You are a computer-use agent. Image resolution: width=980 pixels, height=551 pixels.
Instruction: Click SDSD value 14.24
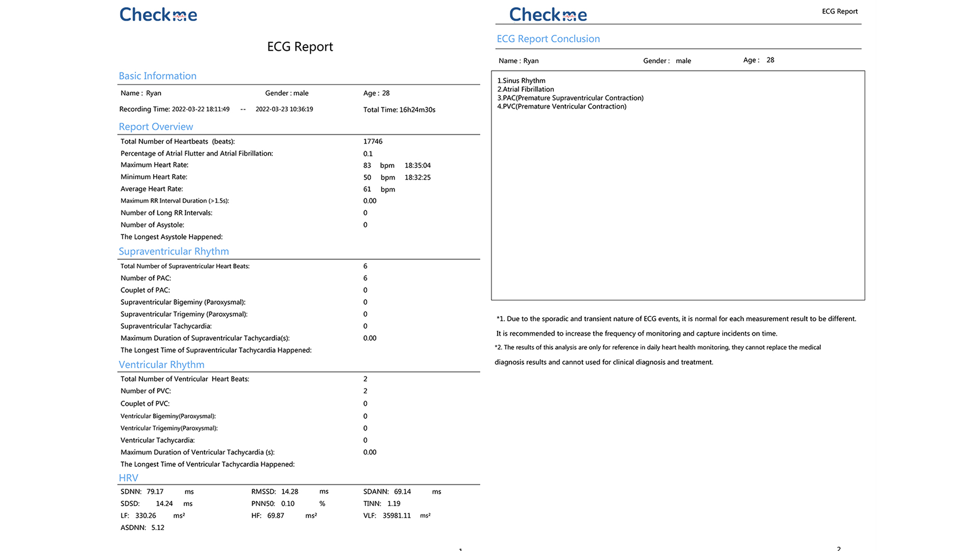[x=164, y=504]
